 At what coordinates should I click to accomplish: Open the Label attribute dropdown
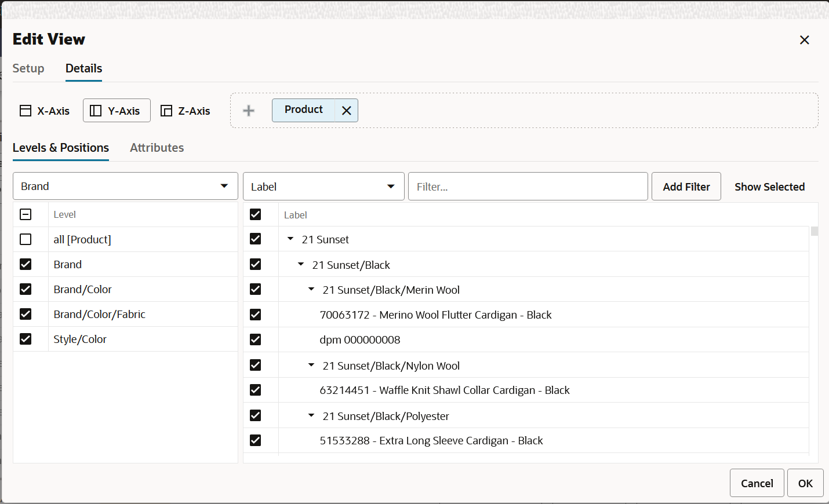(x=323, y=187)
